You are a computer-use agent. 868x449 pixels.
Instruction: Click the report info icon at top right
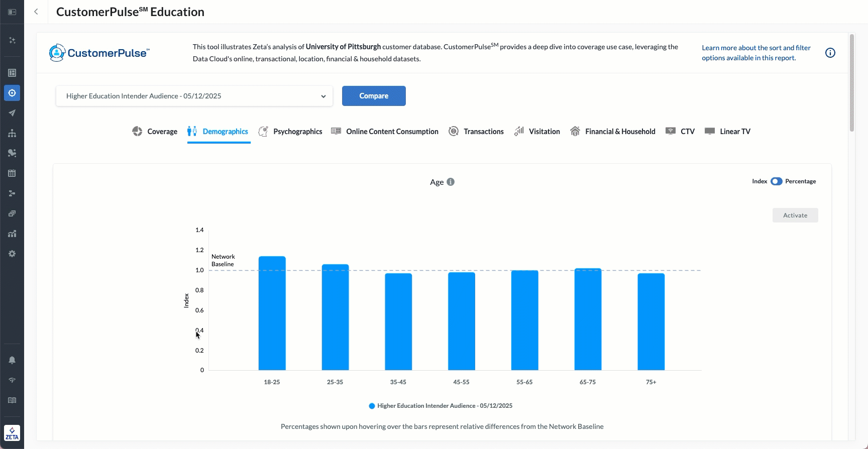[x=830, y=53]
